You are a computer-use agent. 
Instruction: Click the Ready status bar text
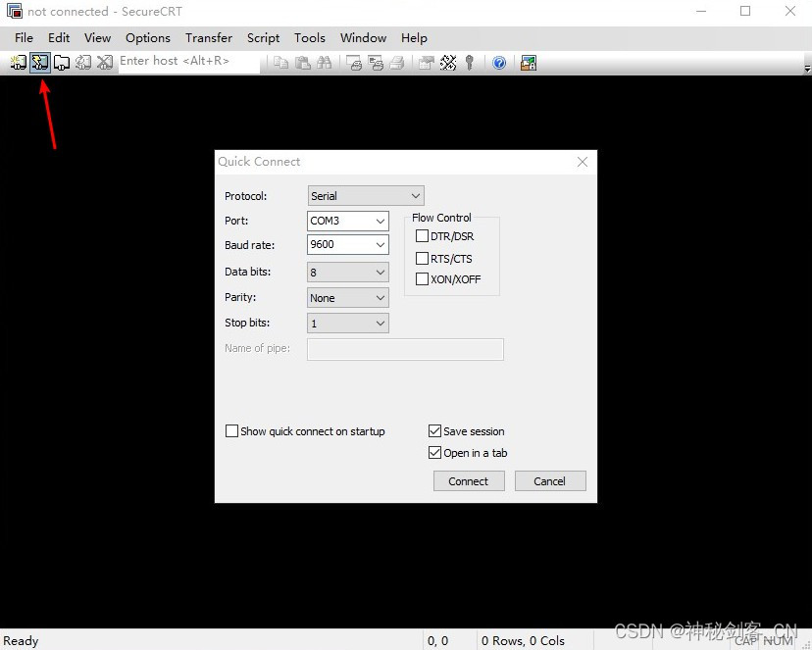coord(21,640)
